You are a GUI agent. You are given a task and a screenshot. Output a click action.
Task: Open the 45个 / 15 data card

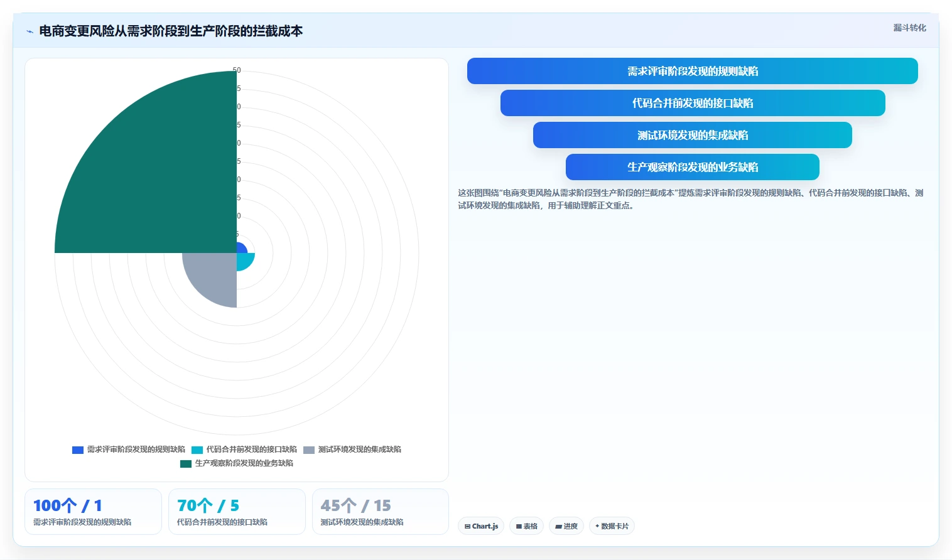pyautogui.click(x=381, y=512)
